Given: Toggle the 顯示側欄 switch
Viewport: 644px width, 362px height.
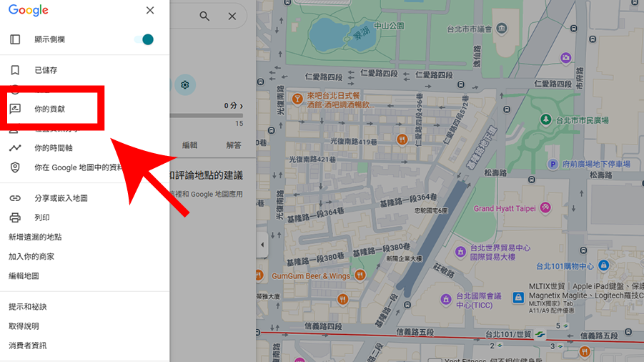Looking at the screenshot, I should pyautogui.click(x=144, y=39).
